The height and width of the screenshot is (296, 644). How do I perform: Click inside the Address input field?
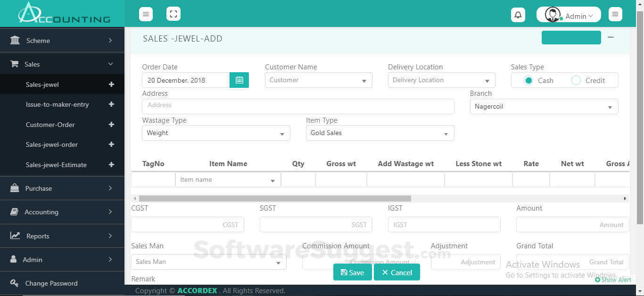[x=298, y=106]
